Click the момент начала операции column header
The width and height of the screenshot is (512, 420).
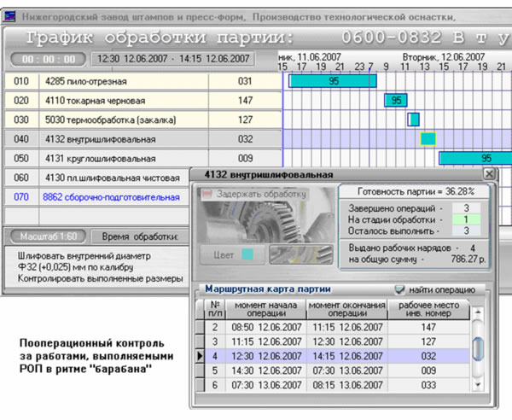click(265, 309)
